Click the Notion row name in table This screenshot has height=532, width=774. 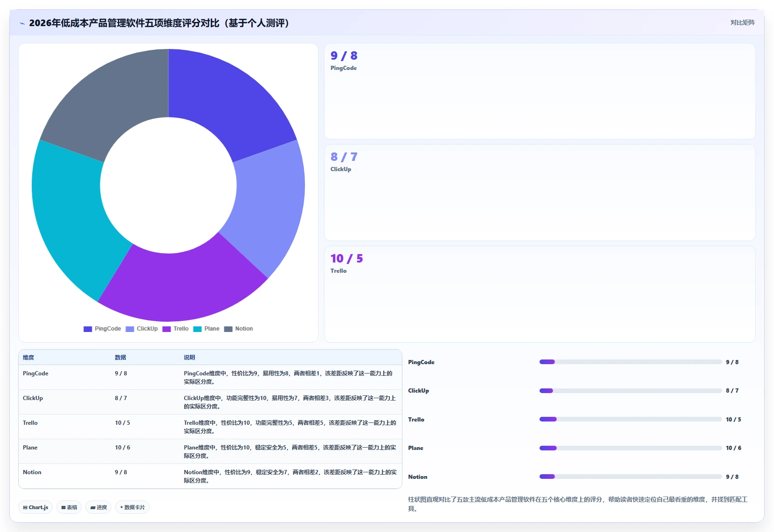tap(32, 472)
